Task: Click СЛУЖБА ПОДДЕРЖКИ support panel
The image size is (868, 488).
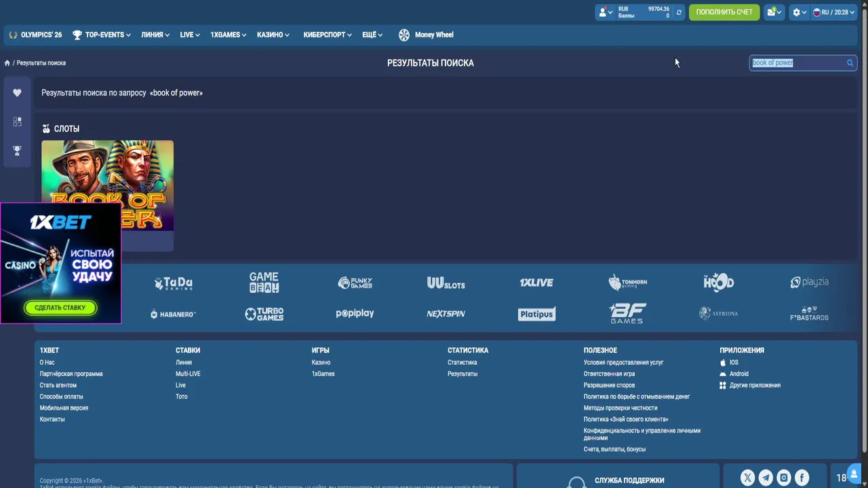Action: (x=618, y=476)
